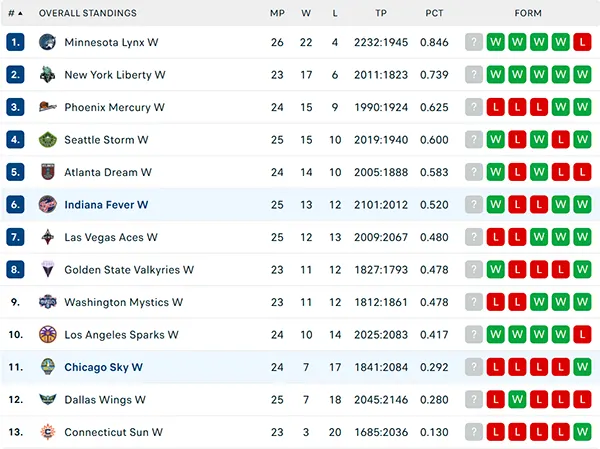
Task: Open the Indiana Fever W team link
Action: [106, 205]
